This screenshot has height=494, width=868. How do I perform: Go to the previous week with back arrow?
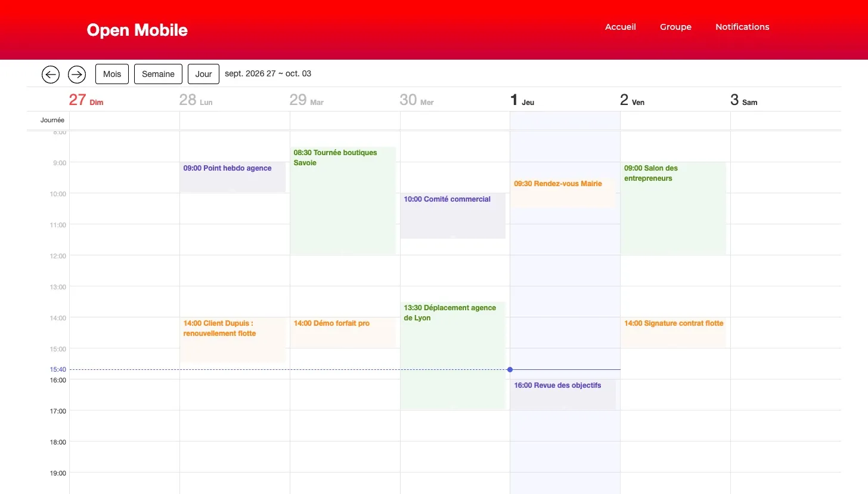pos(51,74)
